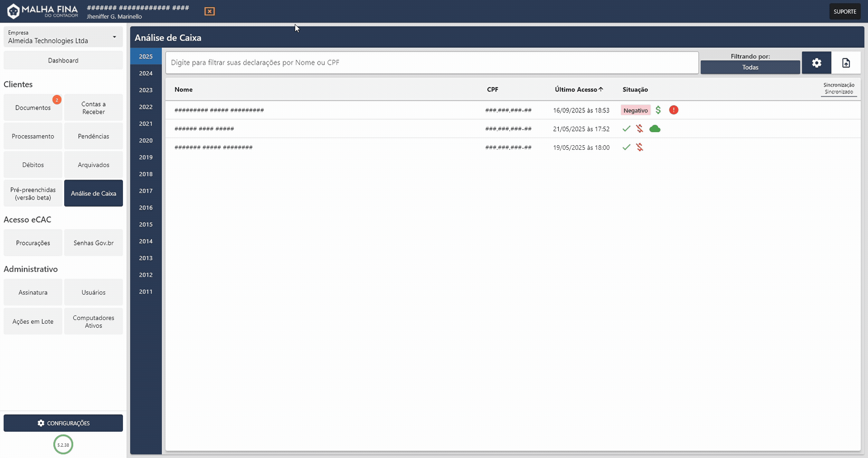Viewport: 868px width, 458px height.
Task: Toggle the Todas filter selection
Action: pos(750,67)
